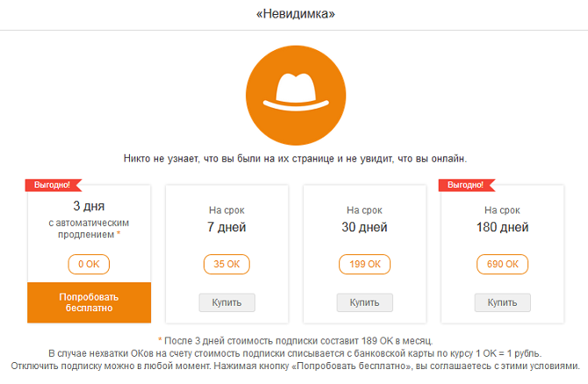Viewport: 588px width, 384px height.
Task: Select the 690 OK price badge
Action: pos(503,264)
